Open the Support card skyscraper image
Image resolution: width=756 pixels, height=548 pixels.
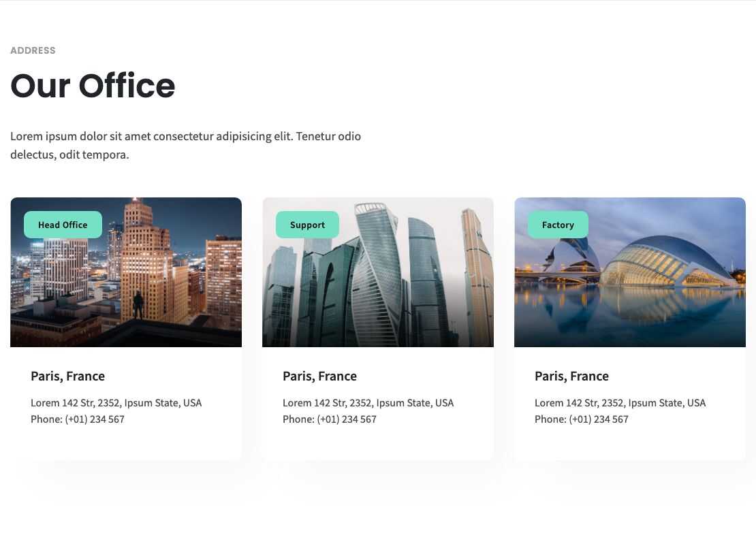[x=378, y=272]
